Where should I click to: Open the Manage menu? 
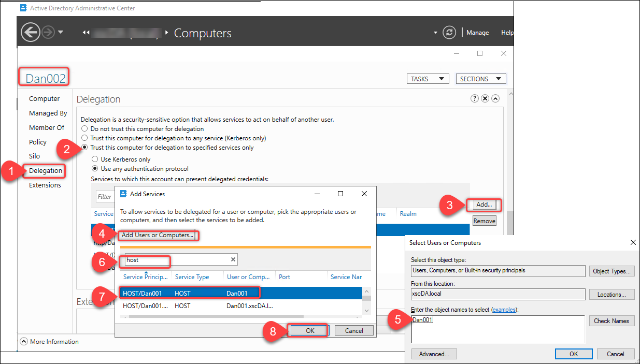click(477, 32)
